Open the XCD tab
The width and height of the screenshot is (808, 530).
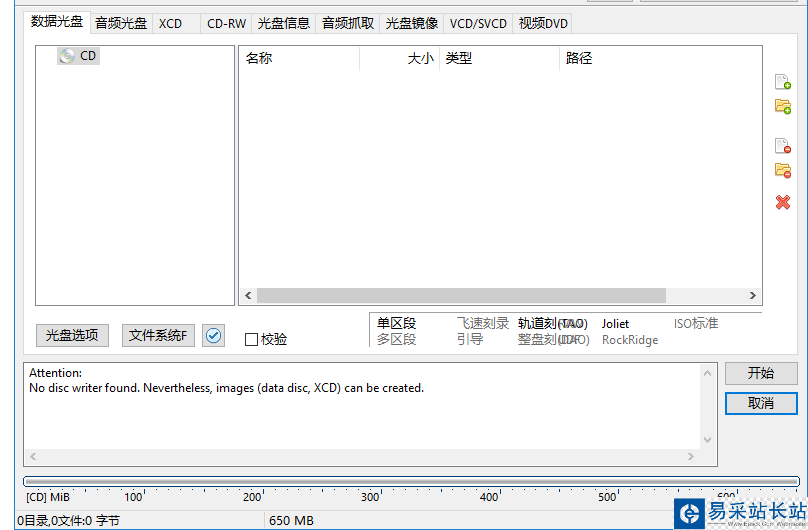point(175,24)
